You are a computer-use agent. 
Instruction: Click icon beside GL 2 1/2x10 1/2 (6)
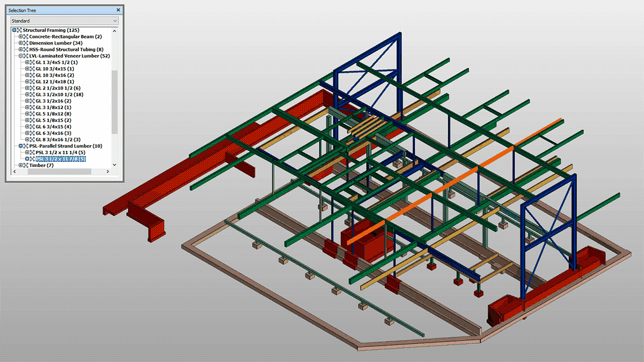(x=32, y=88)
